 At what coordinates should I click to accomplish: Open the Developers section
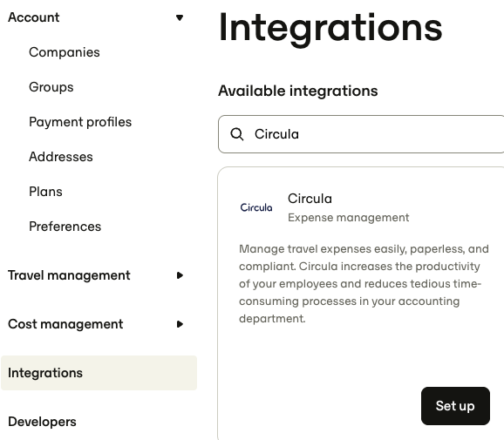tap(42, 422)
